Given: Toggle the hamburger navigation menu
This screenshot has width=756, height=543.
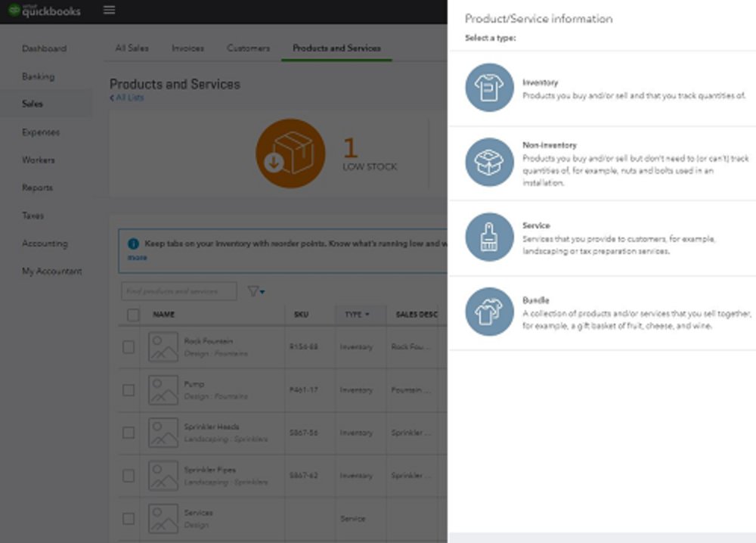Looking at the screenshot, I should (109, 10).
